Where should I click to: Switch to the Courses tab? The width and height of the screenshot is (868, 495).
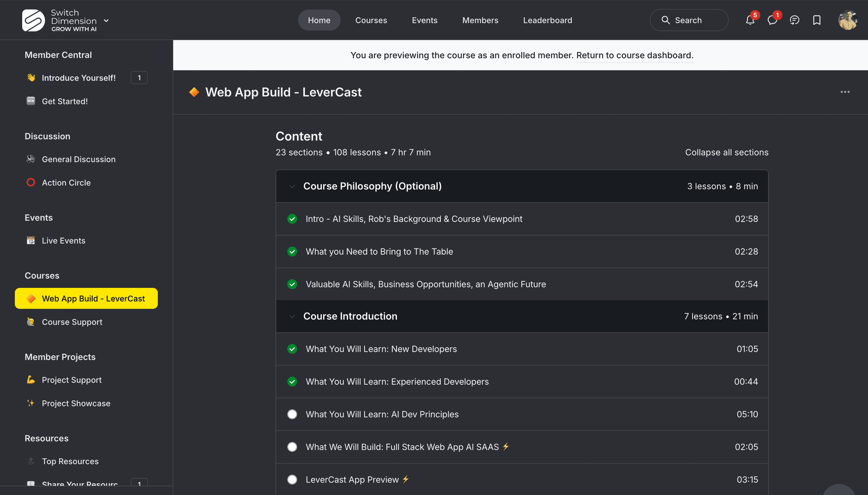371,20
